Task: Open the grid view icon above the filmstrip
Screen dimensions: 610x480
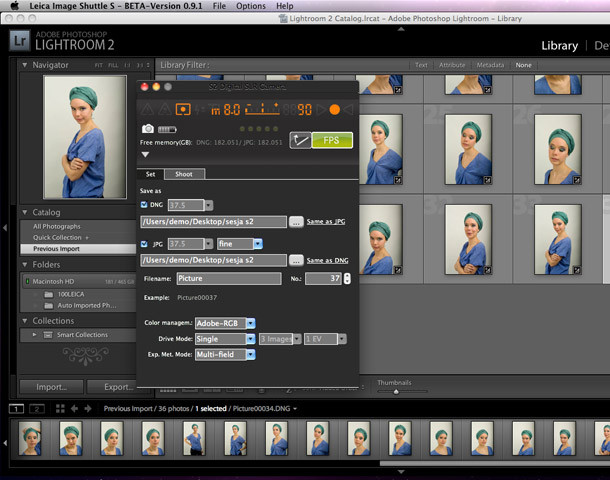Action: (60, 408)
